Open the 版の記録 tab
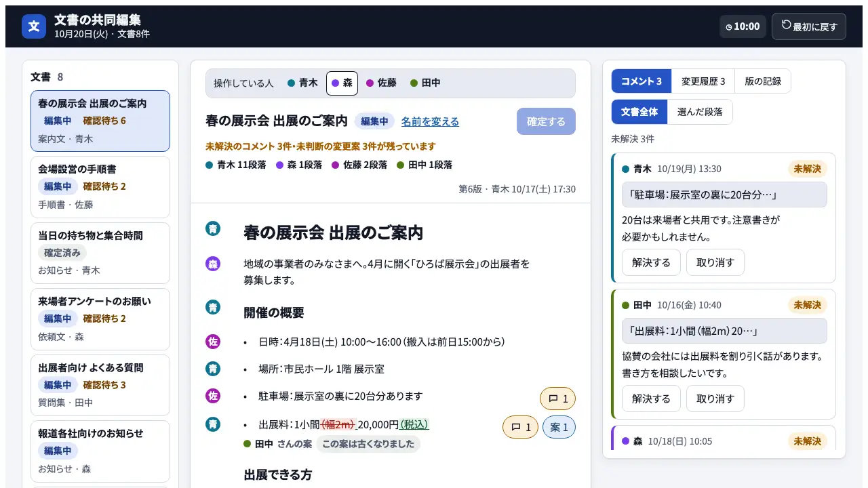868x488 pixels. pyautogui.click(x=763, y=81)
